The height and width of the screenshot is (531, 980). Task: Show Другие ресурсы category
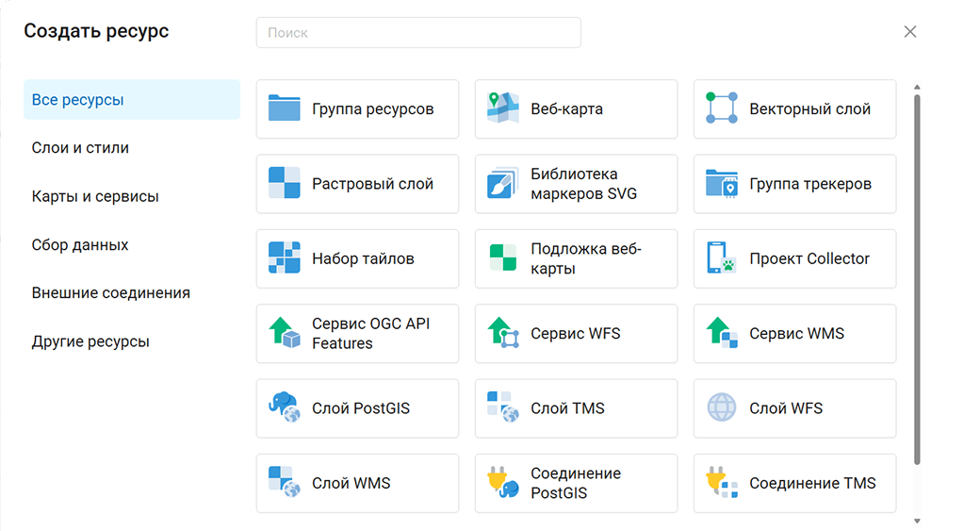coord(90,341)
